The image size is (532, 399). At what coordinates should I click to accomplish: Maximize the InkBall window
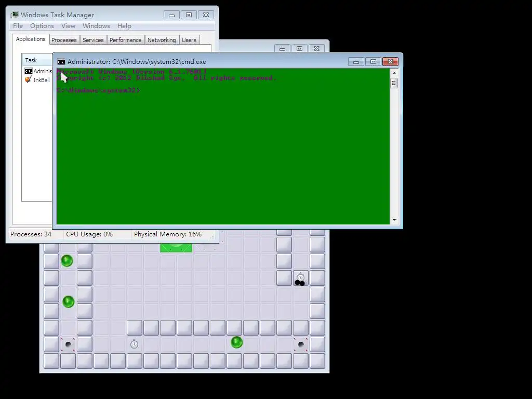(299, 49)
